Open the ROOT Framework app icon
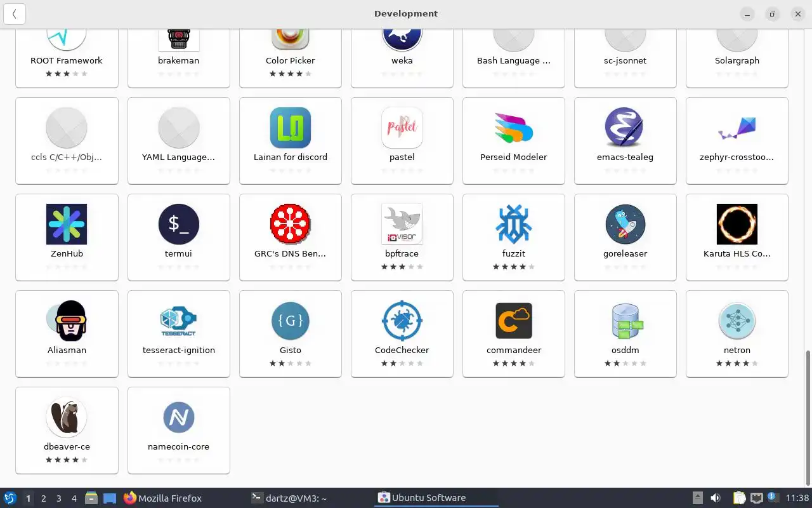812x508 pixels. pos(67,38)
